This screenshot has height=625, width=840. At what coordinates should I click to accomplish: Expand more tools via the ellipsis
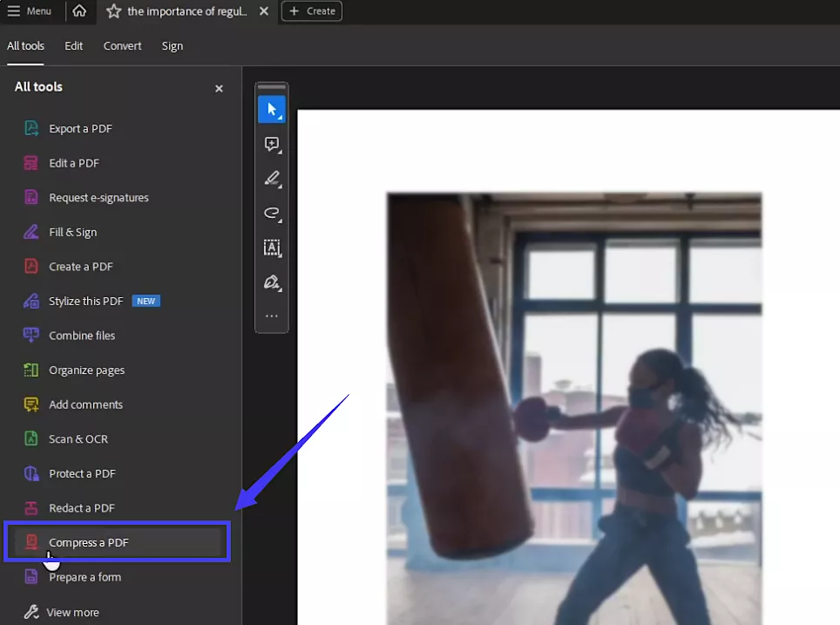coord(271,316)
